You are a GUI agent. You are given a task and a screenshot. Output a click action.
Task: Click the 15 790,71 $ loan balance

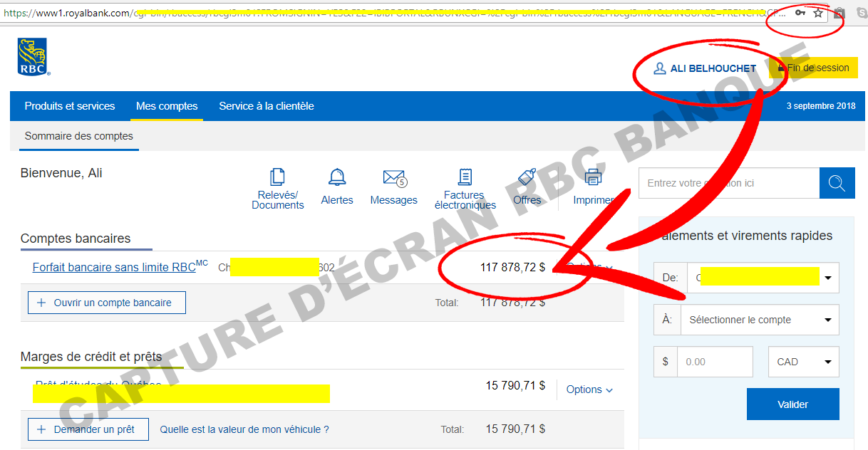[x=515, y=385]
